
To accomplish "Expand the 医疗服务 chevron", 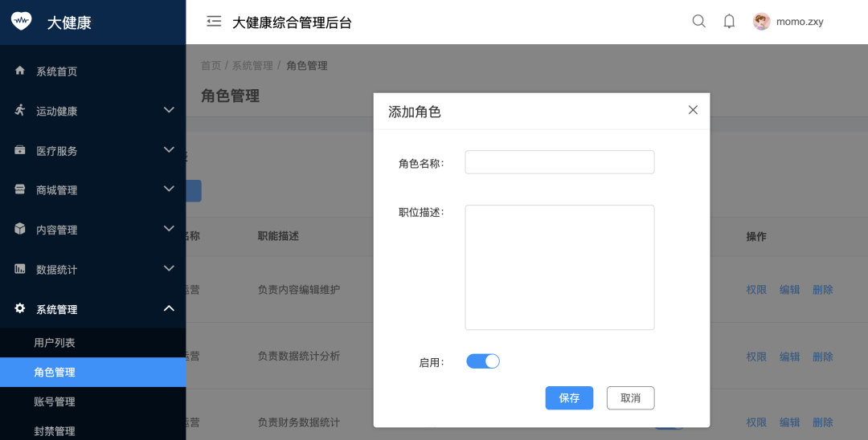I will point(169,150).
